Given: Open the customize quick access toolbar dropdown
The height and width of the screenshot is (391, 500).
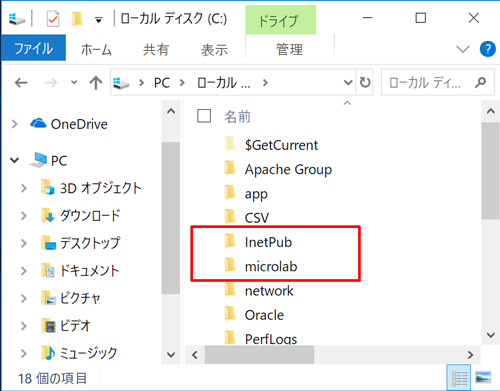Looking at the screenshot, I should [x=98, y=20].
